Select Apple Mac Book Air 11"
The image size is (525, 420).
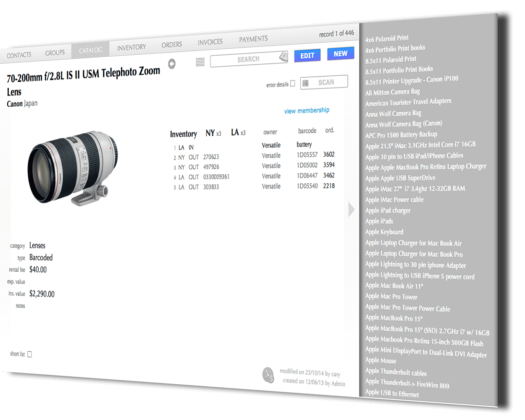pyautogui.click(x=394, y=286)
